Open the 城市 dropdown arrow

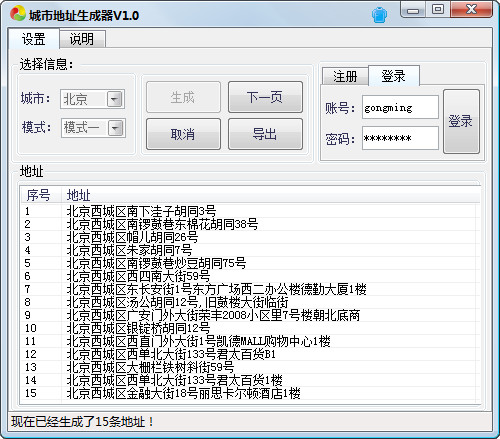pos(115,99)
